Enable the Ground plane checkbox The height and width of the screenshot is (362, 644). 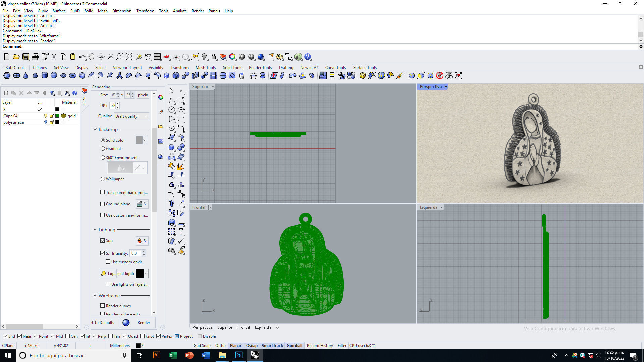(103, 204)
